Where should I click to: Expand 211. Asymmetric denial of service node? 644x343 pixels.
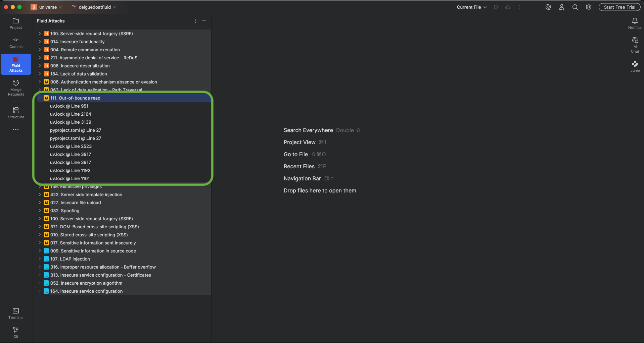coord(40,58)
